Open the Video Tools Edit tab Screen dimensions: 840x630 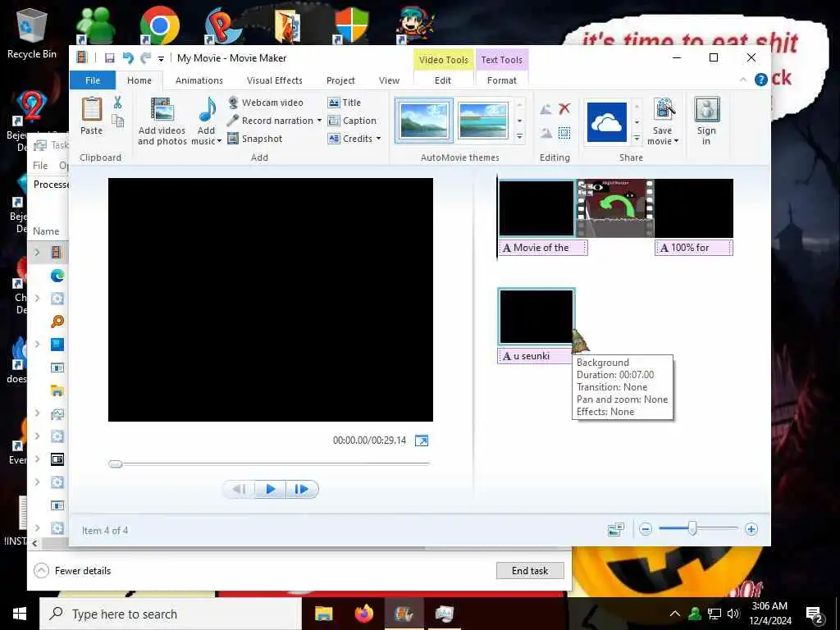click(x=442, y=80)
